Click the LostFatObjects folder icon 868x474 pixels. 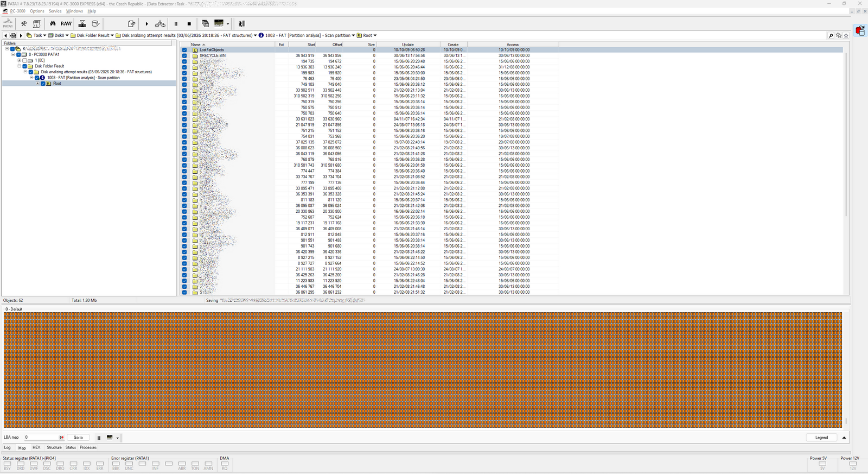coord(195,49)
